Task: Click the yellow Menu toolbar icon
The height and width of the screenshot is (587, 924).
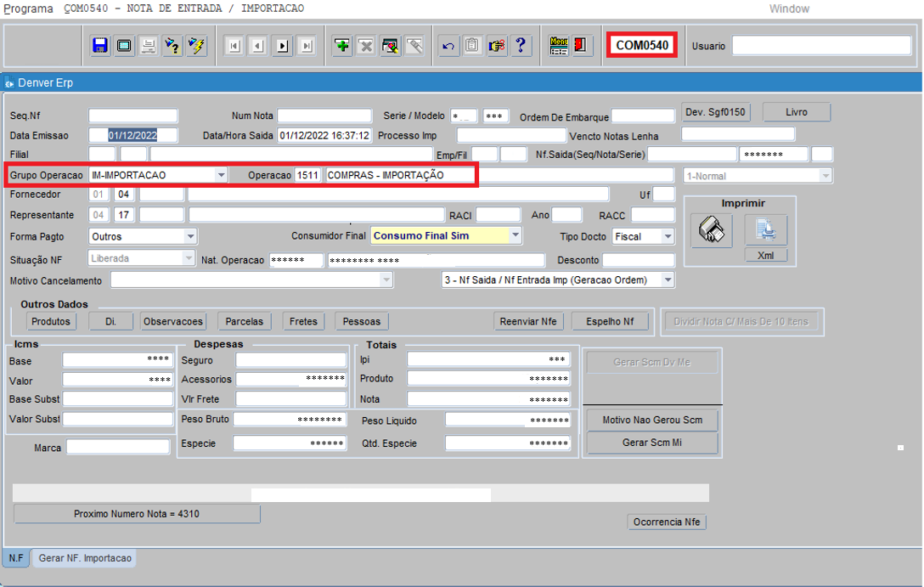Action: (558, 46)
